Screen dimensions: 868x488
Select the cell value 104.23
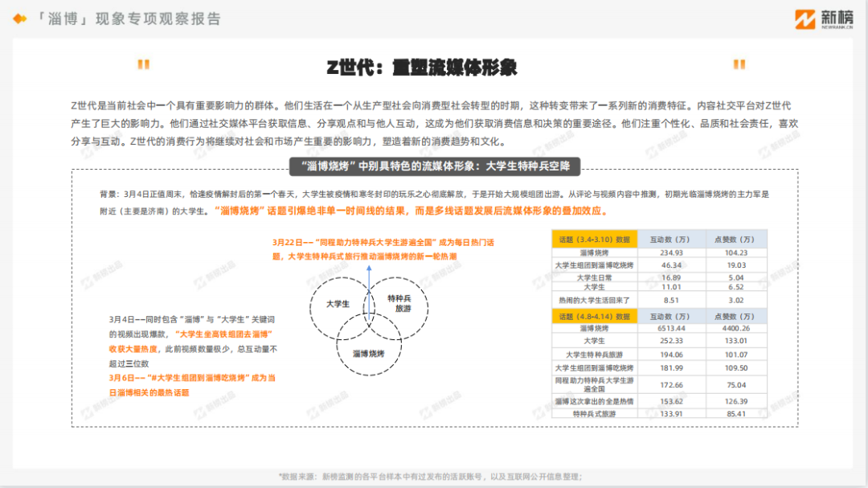point(736,252)
